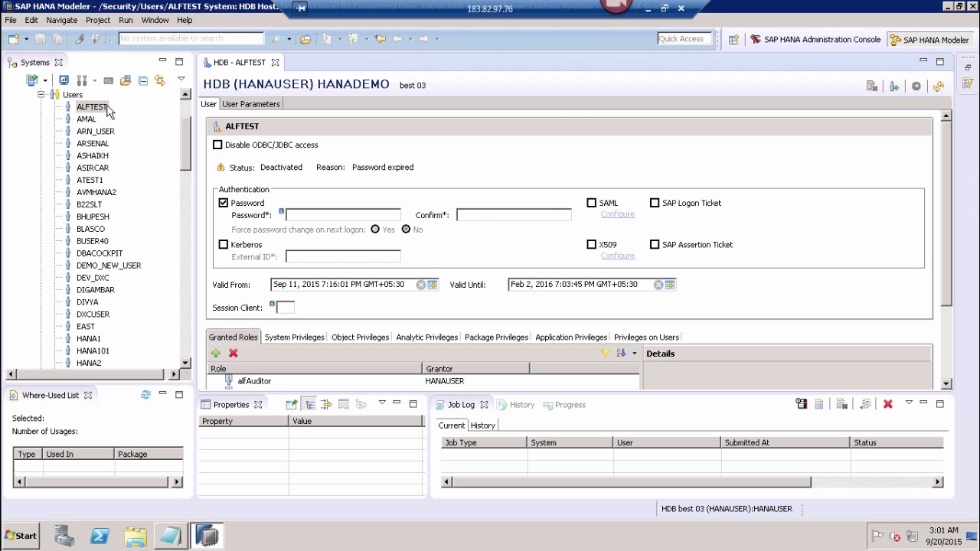Enable SAP Assertion Ticket checkbox
The width and height of the screenshot is (980, 551).
pyautogui.click(x=655, y=244)
